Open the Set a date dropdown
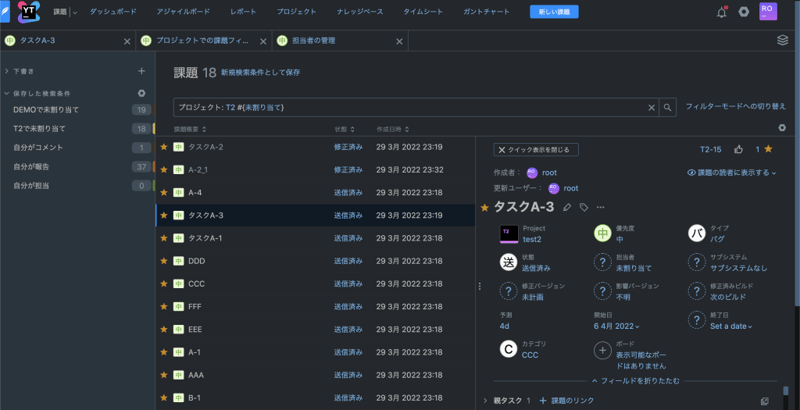Screen dimensions: 800x410 (x=731, y=326)
